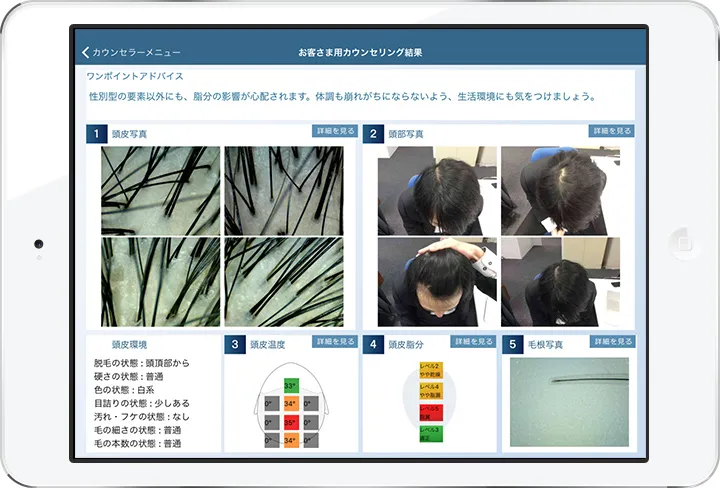Viewport: 720px width, 488px height.
Task: Open the top-right head photo
Action: [x=560, y=190]
